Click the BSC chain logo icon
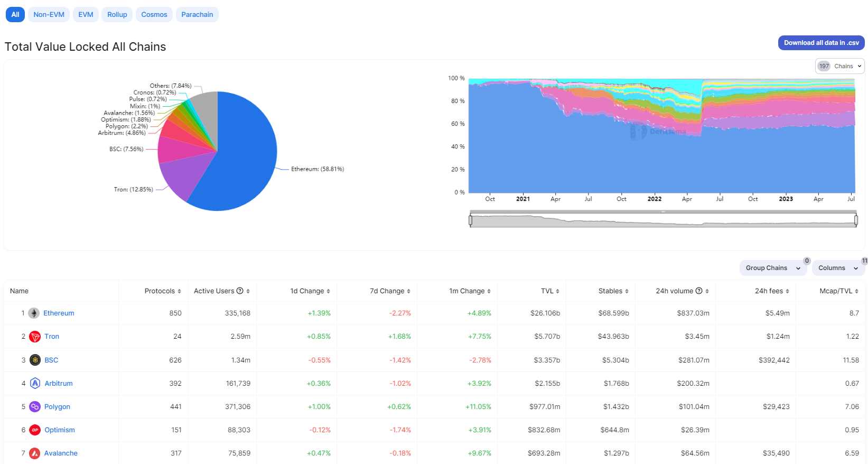The width and height of the screenshot is (868, 464). 35,360
